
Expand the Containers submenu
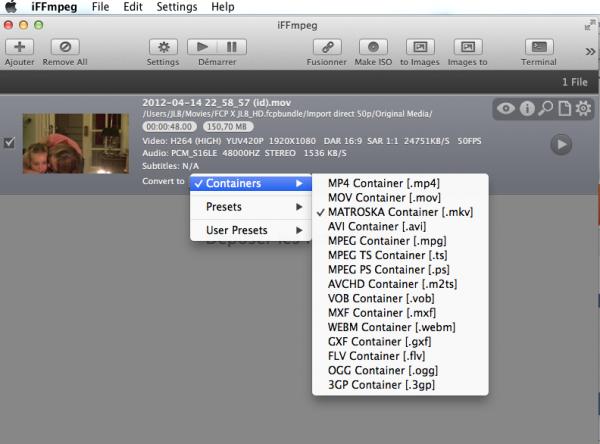pyautogui.click(x=251, y=183)
